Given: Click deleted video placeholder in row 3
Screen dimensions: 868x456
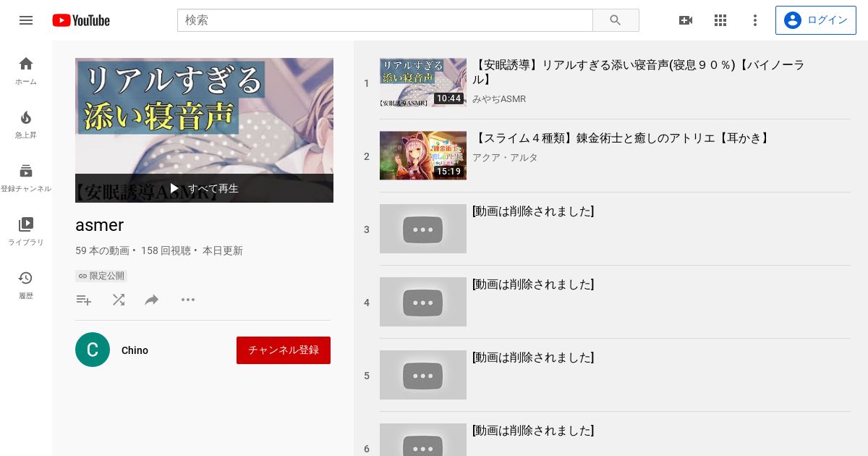Looking at the screenshot, I should pos(423,229).
